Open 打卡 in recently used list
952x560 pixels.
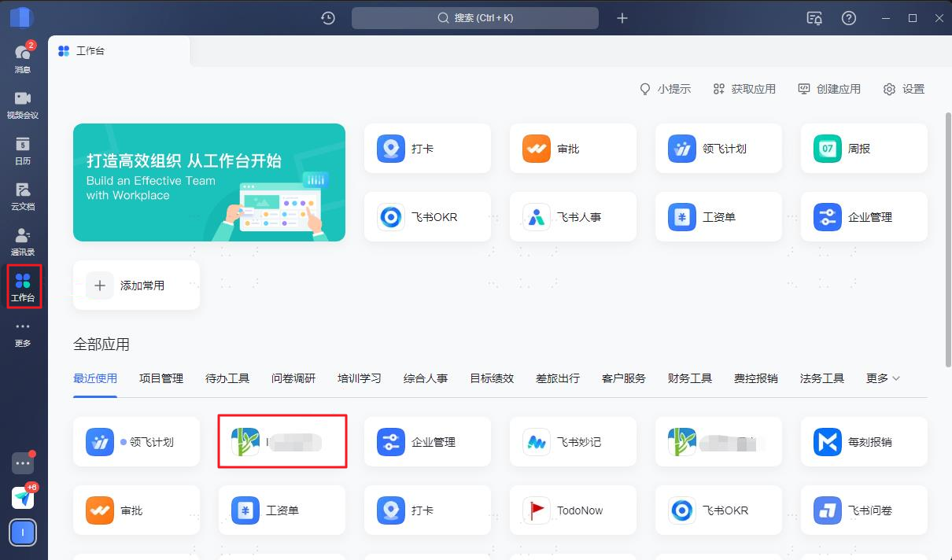tap(427, 510)
